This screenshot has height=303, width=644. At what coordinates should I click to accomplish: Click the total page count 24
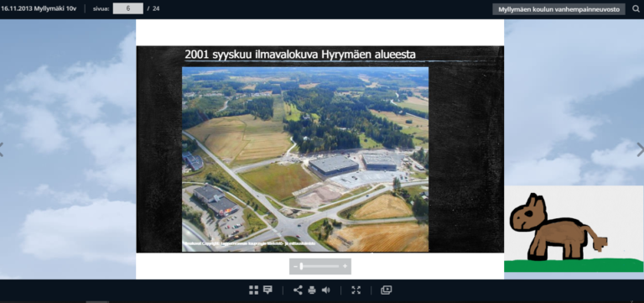[156, 8]
